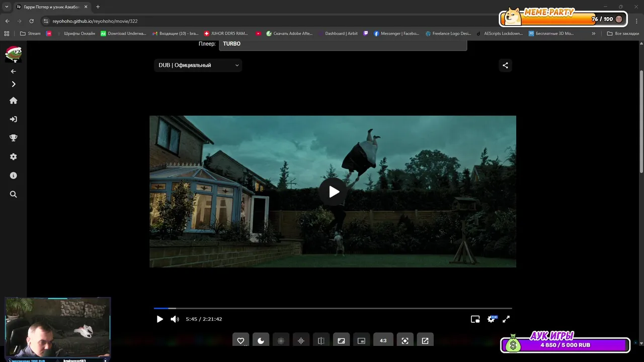Click the mini player button below the video
Viewport: 644px width, 362px height.
[x=361, y=340]
